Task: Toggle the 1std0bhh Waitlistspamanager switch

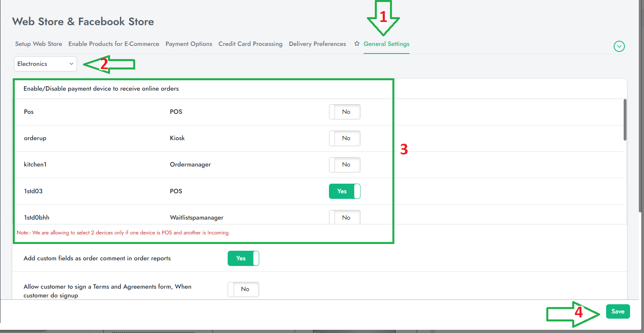Action: click(x=345, y=217)
